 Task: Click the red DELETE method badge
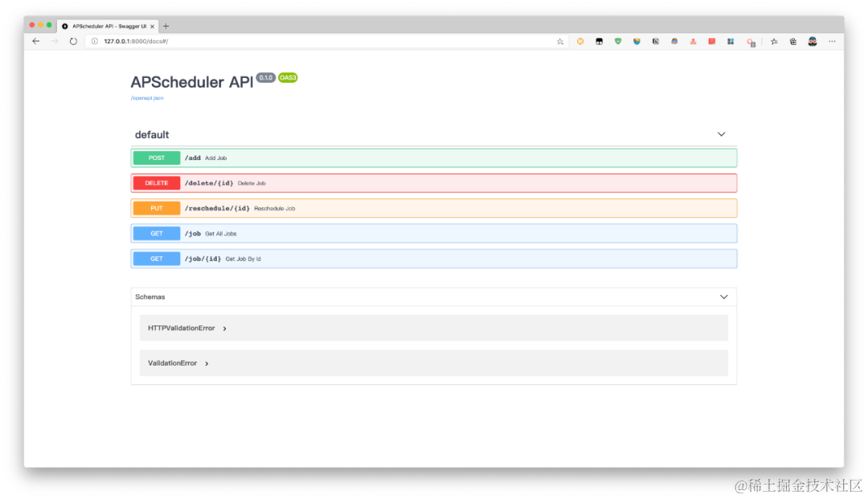[157, 183]
